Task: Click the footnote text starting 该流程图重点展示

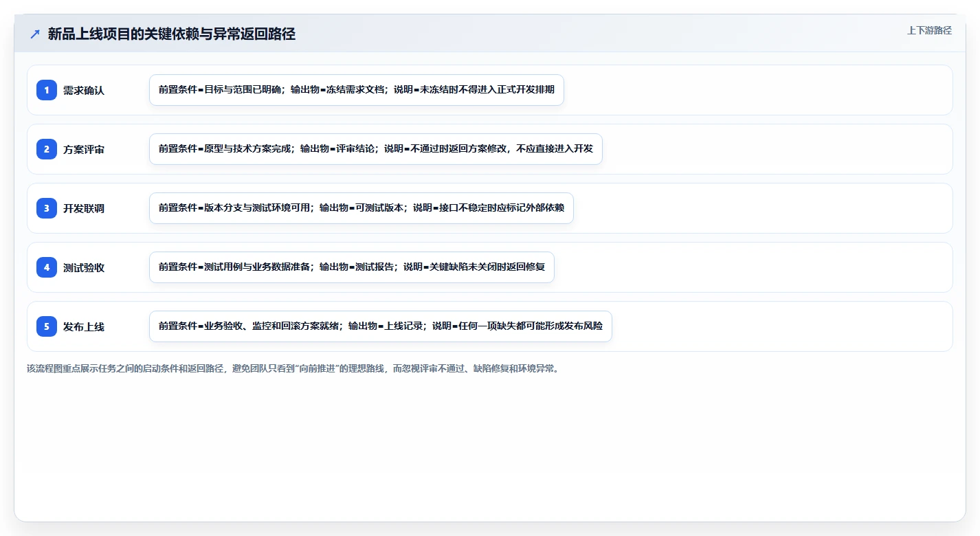Action: [294, 368]
